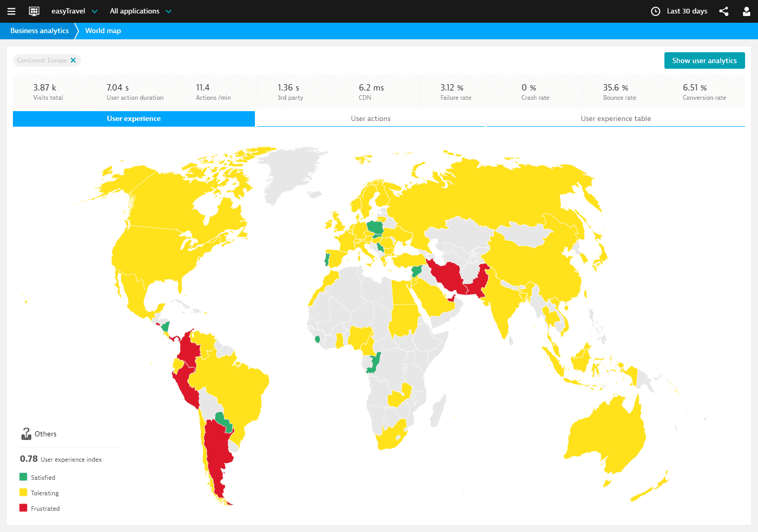
Task: Click the clock timeframe icon
Action: (x=656, y=11)
